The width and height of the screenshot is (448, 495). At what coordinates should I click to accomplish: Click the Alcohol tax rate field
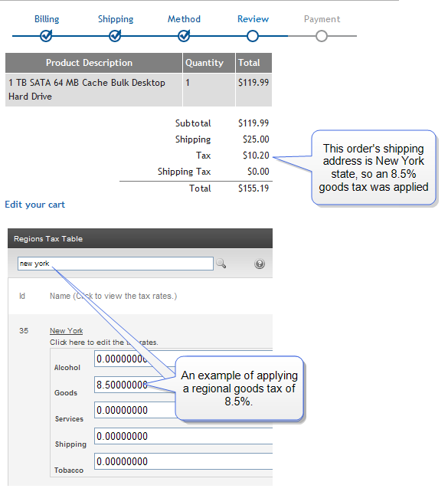pos(183,359)
